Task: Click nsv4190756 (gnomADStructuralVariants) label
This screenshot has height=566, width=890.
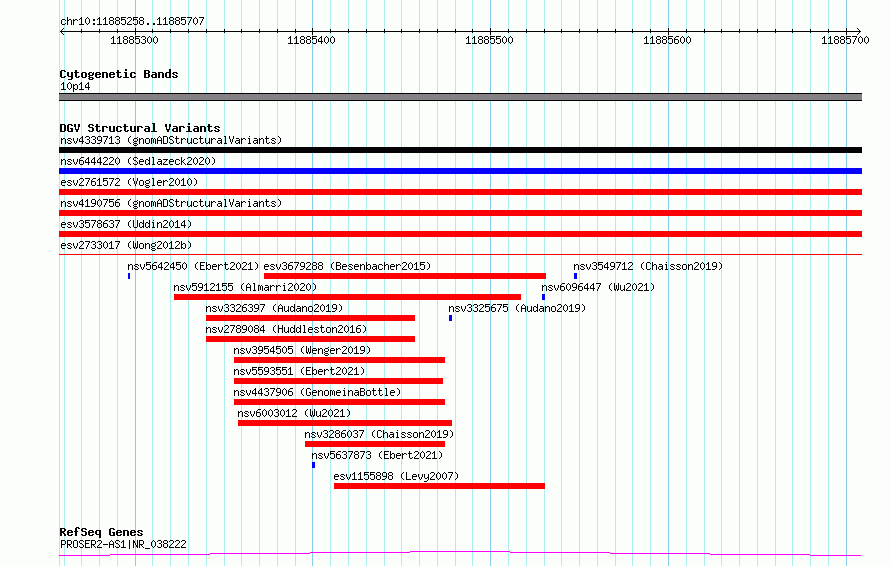Action: [x=171, y=203]
